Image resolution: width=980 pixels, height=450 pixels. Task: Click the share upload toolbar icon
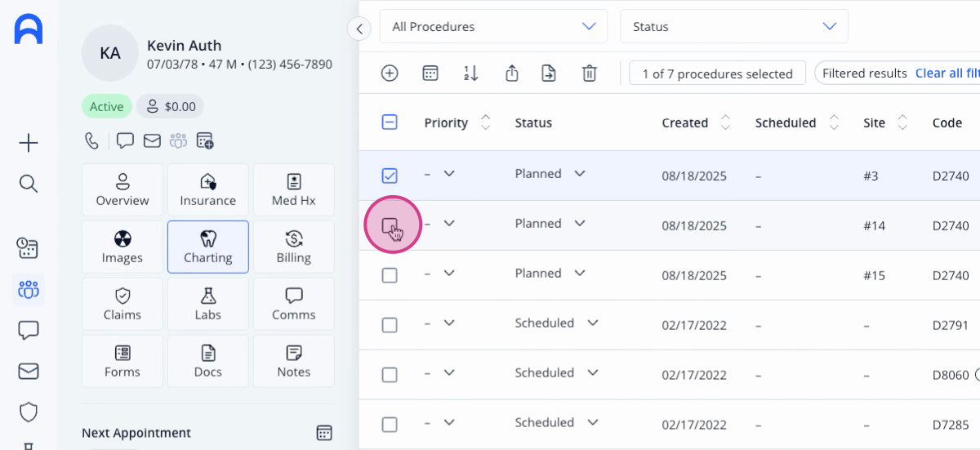512,74
